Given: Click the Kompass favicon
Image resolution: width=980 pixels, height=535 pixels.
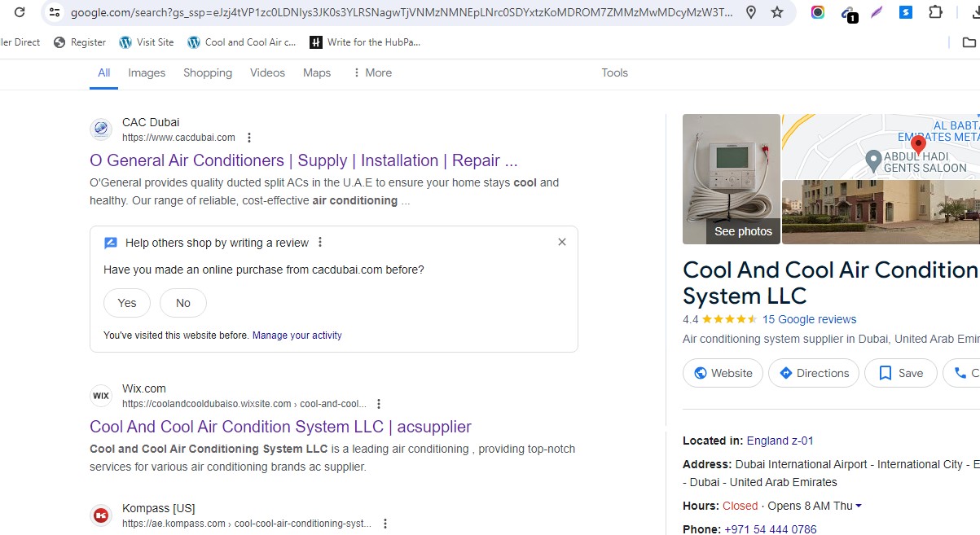Looking at the screenshot, I should (101, 515).
